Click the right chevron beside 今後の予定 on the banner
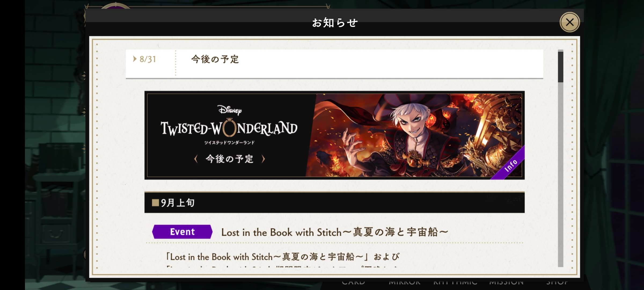The height and width of the screenshot is (290, 644). (263, 159)
